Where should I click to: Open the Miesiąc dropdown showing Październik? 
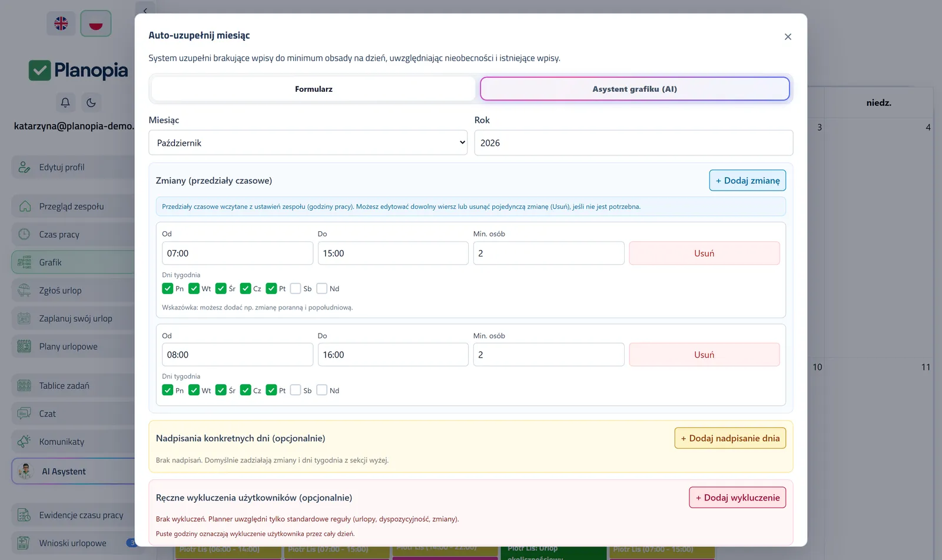coord(308,143)
